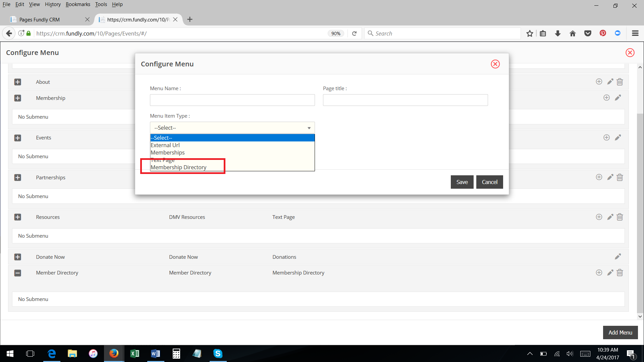Open the History menu
644x362 pixels.
[x=53, y=4]
